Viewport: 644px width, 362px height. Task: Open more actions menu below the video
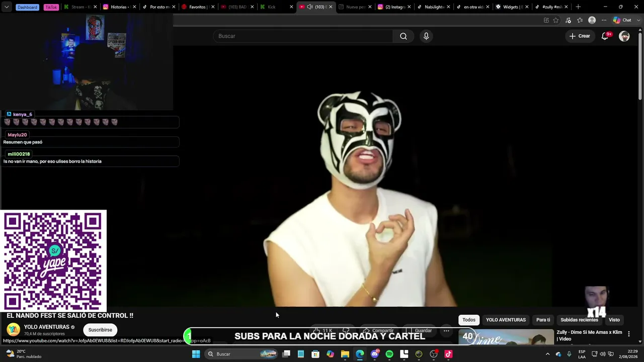446,331
